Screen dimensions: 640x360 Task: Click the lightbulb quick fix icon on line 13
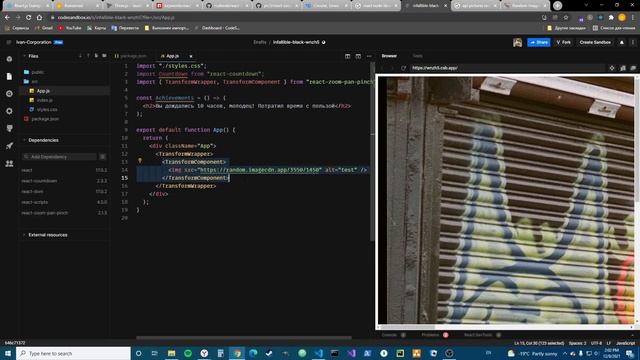[x=140, y=161]
